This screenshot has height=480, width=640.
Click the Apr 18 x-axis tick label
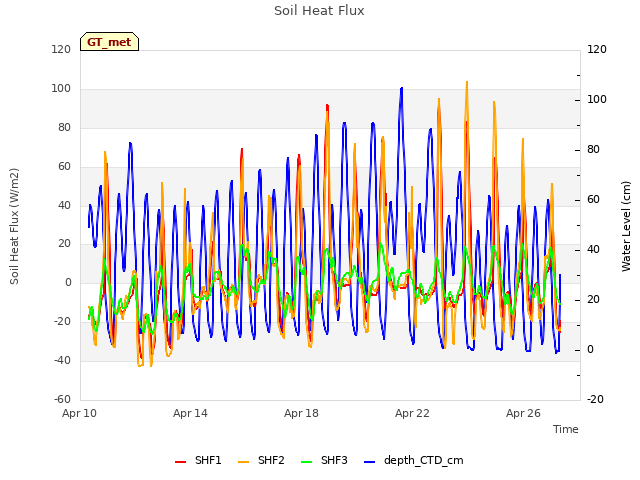[x=301, y=413]
